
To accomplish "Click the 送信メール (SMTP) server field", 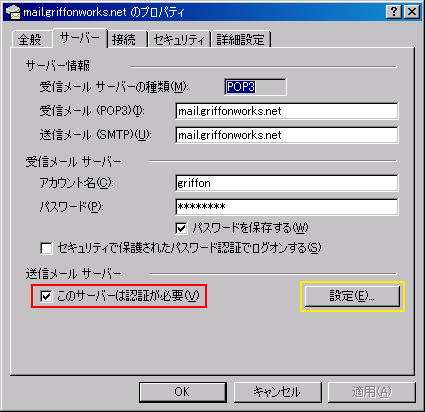I will coord(287,135).
